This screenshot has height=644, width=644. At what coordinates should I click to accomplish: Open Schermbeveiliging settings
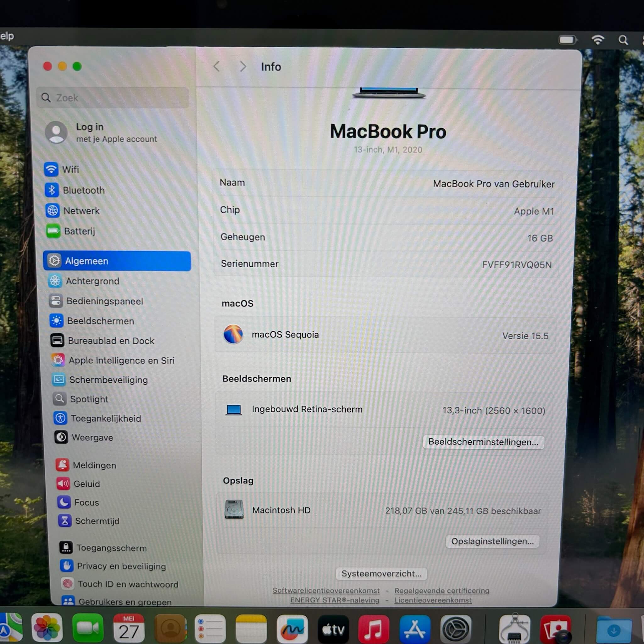pyautogui.click(x=100, y=380)
